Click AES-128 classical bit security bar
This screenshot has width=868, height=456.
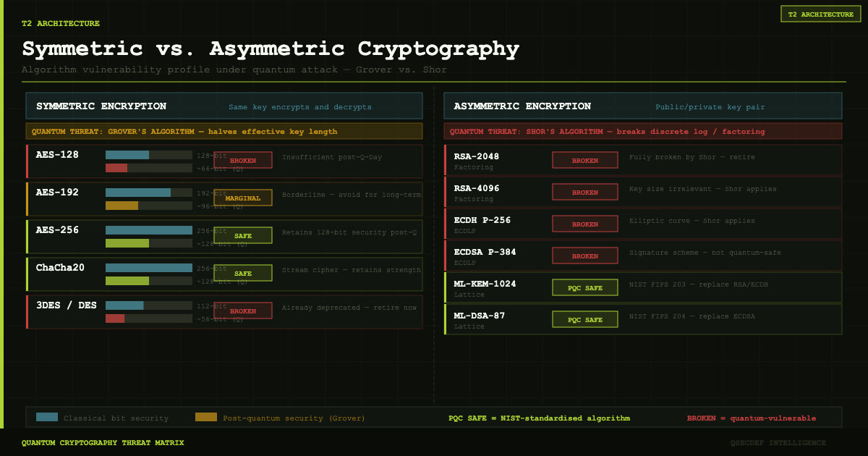point(127,155)
